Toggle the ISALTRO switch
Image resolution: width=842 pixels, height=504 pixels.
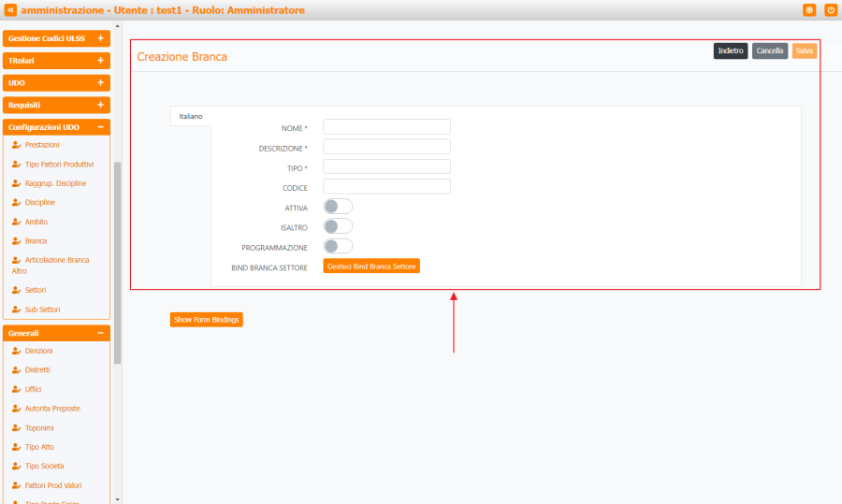[338, 226]
